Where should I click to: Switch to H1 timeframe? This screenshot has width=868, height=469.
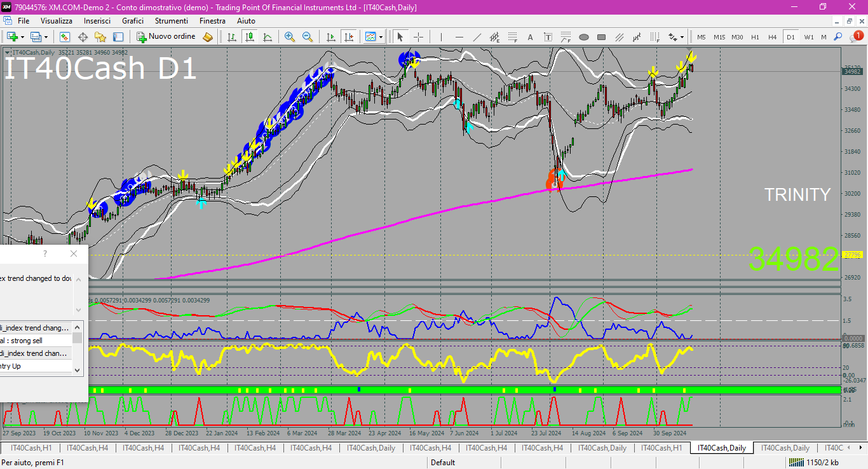[755, 37]
